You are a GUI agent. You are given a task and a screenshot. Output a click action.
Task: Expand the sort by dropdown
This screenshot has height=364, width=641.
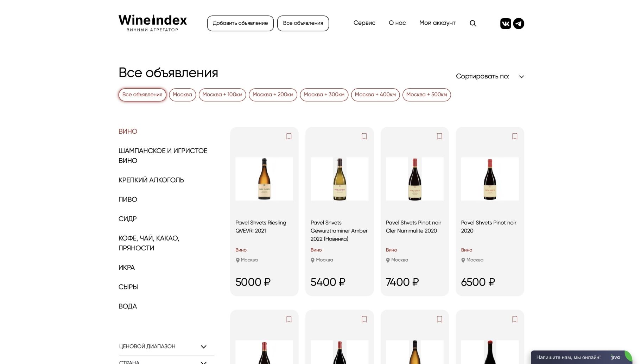click(521, 77)
